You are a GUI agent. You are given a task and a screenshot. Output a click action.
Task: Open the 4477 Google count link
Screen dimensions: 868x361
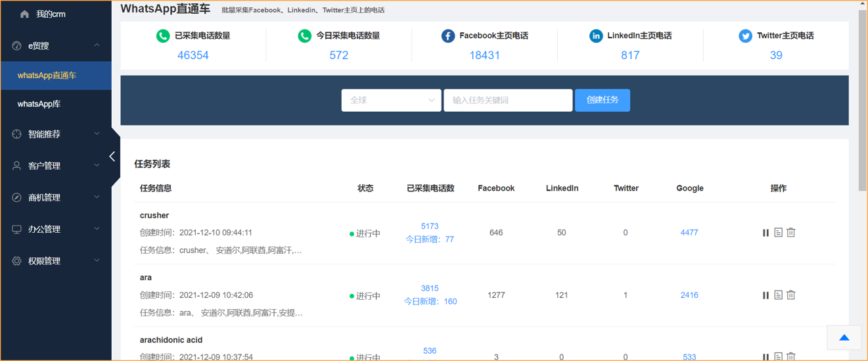689,233
